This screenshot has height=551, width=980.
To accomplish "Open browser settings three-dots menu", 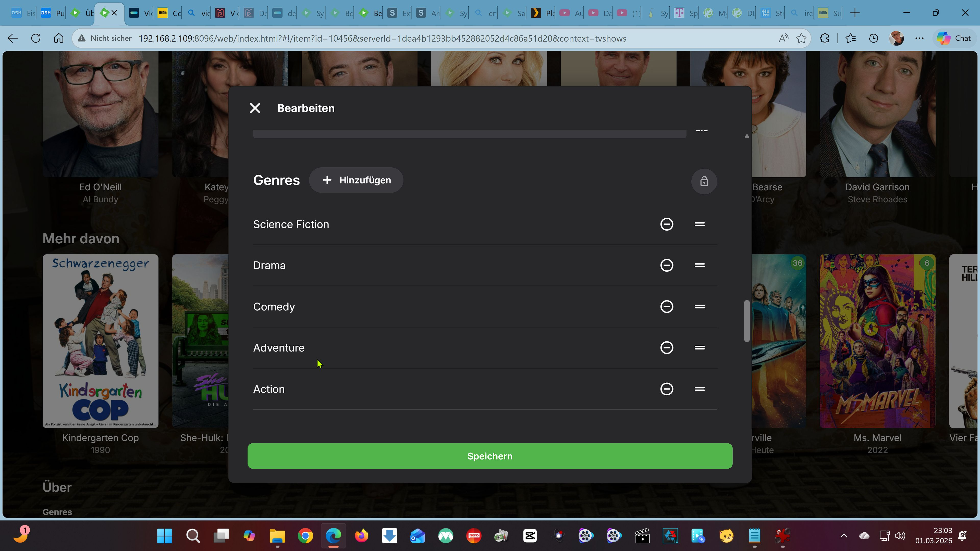I will (x=919, y=39).
